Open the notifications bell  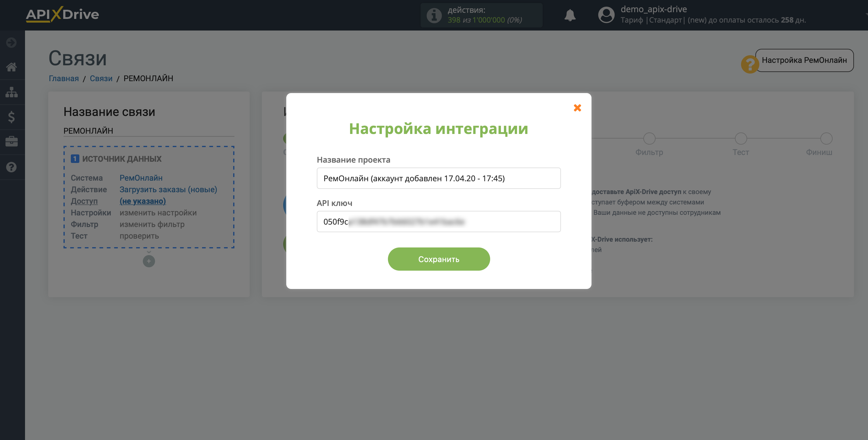(570, 15)
